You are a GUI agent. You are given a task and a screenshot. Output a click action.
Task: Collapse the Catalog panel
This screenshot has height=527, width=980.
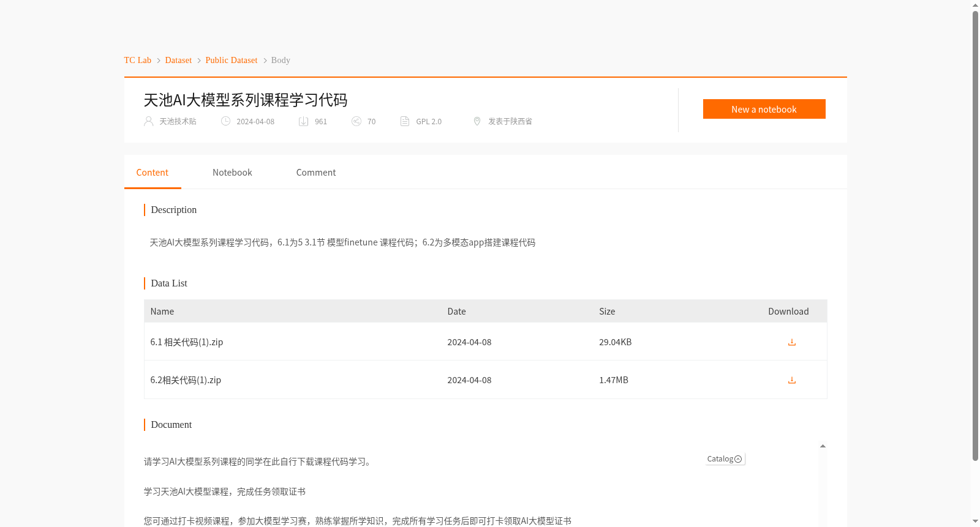click(725, 459)
